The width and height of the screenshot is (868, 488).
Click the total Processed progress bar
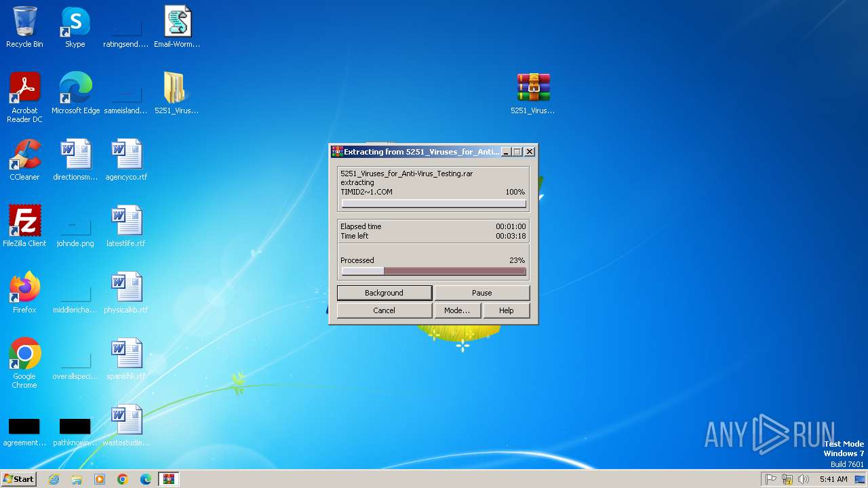(433, 271)
